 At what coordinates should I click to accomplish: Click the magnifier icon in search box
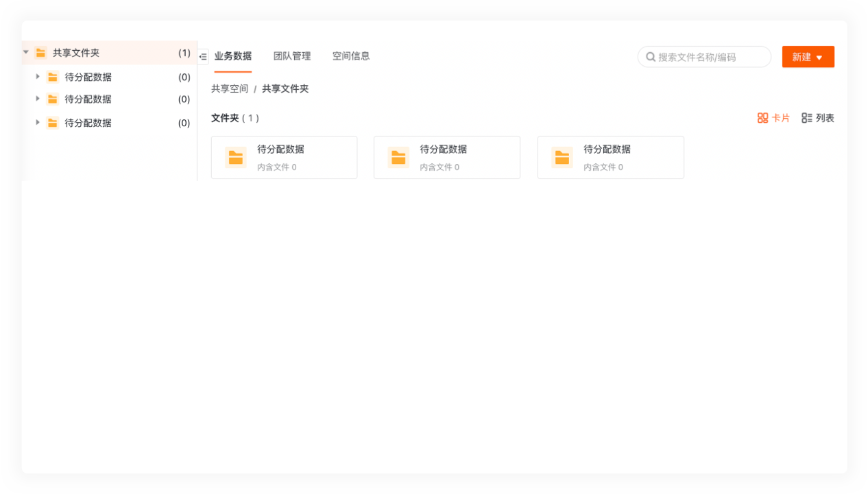[x=651, y=57]
